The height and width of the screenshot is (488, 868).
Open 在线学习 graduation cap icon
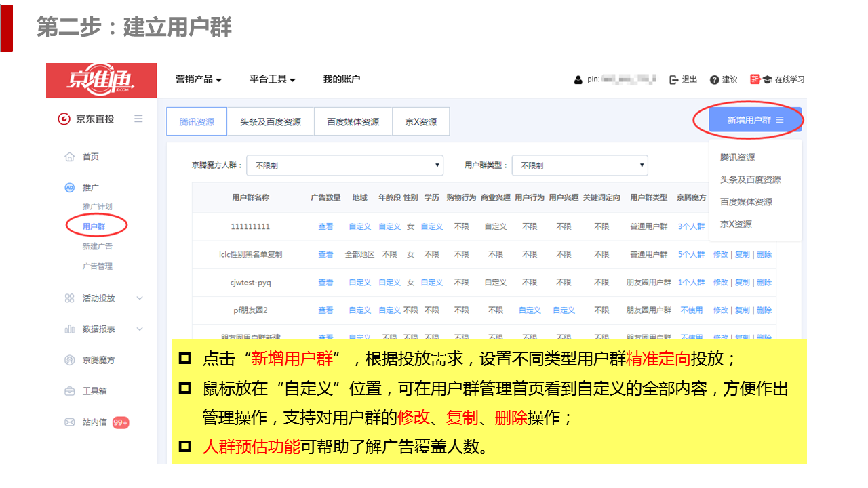pyautogui.click(x=767, y=79)
